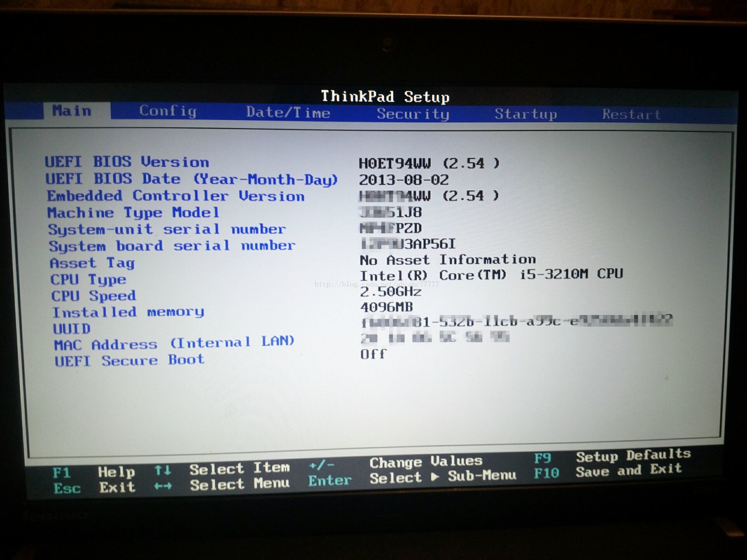Screen dimensions: 747x560
Task: Click the F10 Save and Exit hint
Action: [608, 471]
